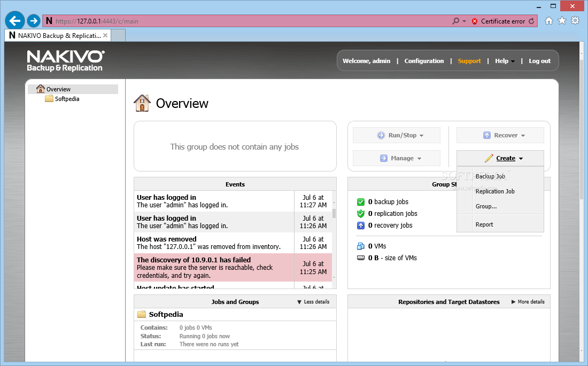588x366 pixels.
Task: Click the browser Back arrow button
Action: coord(14,21)
